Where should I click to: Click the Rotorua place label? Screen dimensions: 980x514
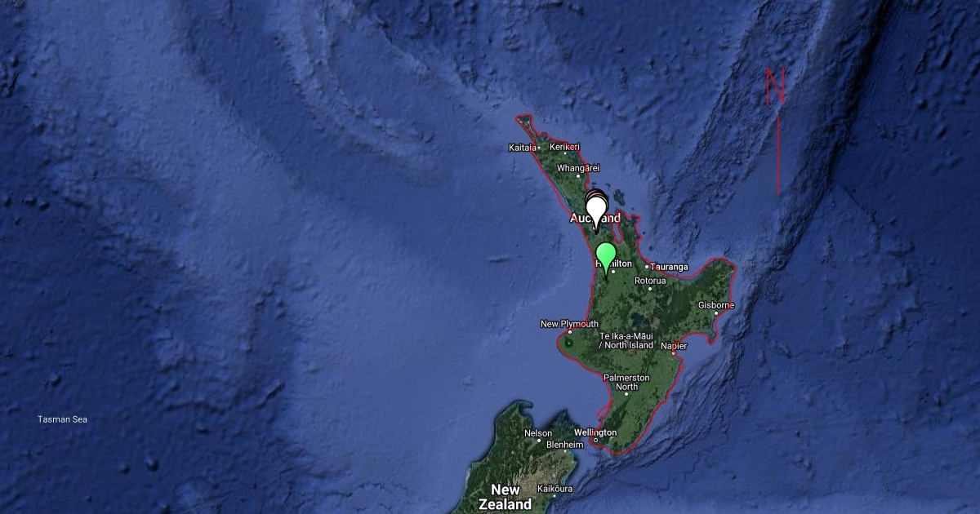651,280
